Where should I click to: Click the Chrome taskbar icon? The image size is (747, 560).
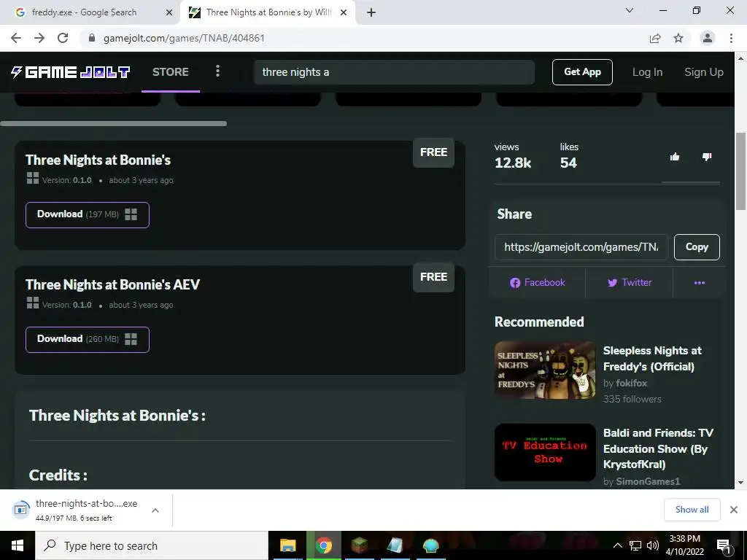[323, 545]
